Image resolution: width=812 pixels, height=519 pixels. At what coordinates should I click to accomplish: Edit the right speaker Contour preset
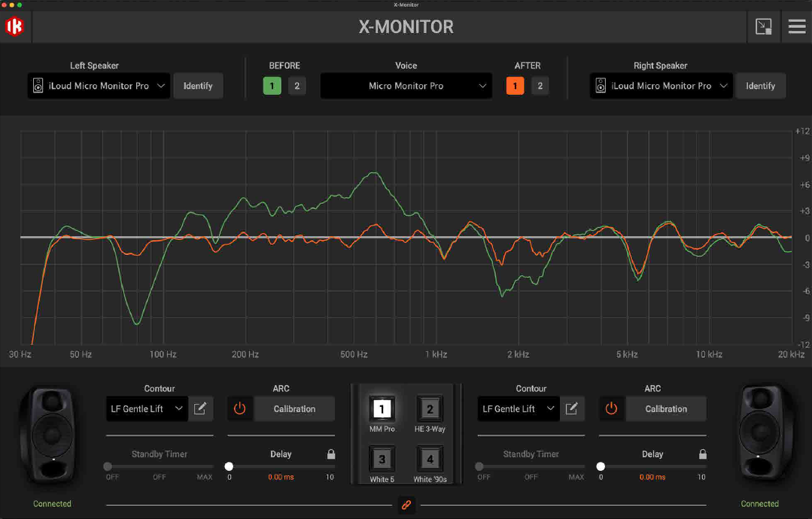point(572,408)
